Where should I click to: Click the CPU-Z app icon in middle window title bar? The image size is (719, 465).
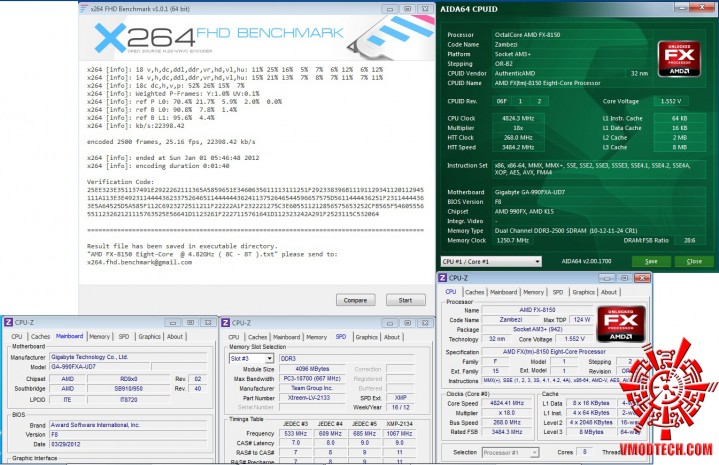[x=225, y=323]
